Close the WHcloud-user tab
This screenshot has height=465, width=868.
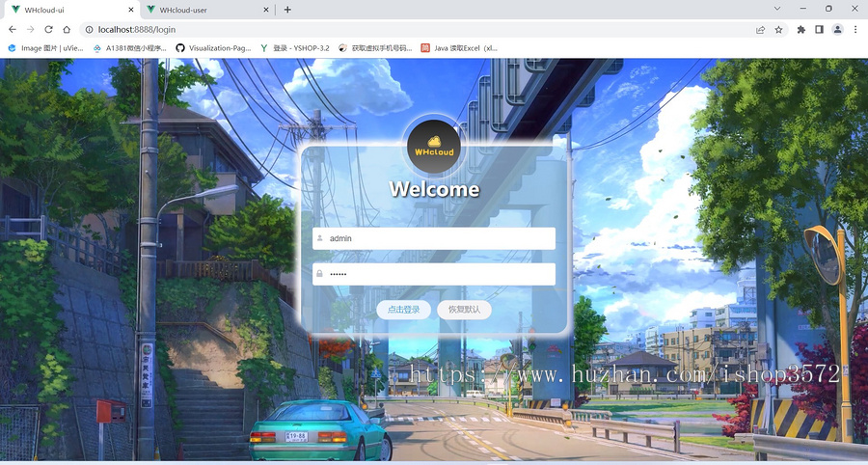click(x=266, y=10)
